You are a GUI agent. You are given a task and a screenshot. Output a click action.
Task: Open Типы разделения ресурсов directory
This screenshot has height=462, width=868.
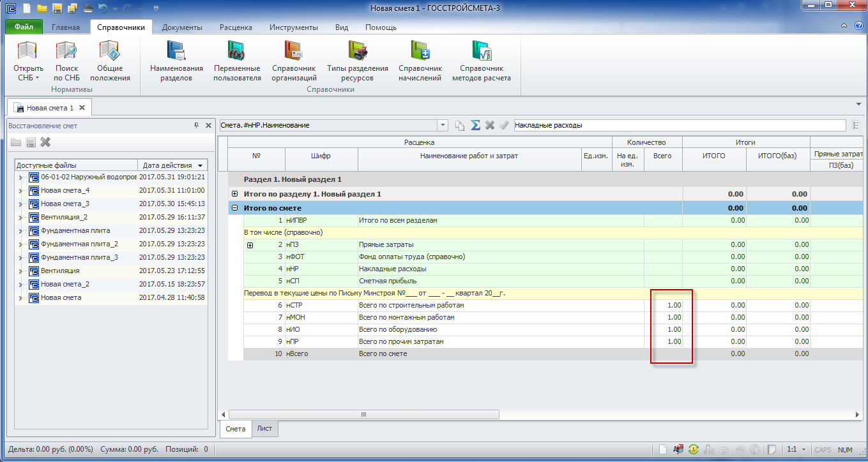tap(358, 61)
